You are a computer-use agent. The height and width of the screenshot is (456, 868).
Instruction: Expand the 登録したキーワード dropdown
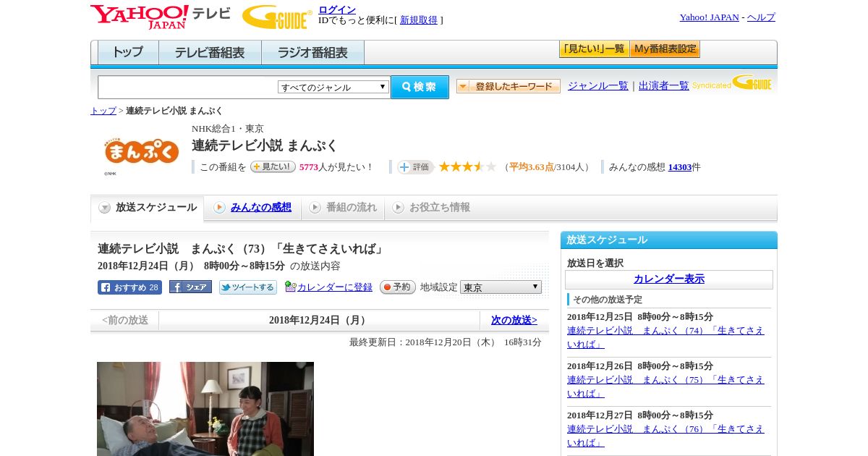pos(509,86)
